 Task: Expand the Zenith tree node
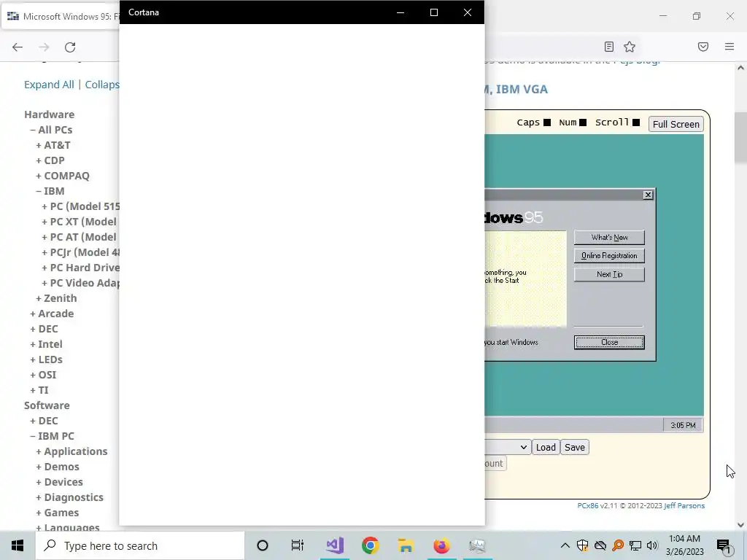pyautogui.click(x=39, y=298)
